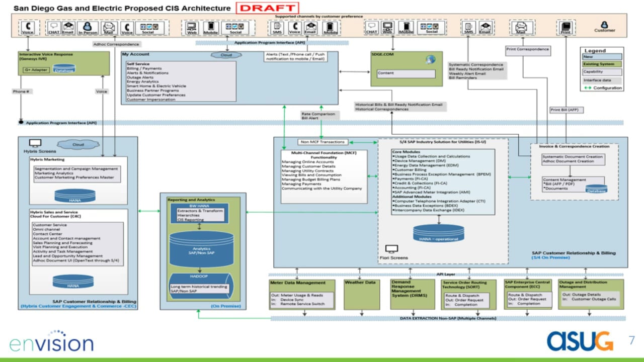Click the Content box inside SDGE.COM
Screen dimensions: 644x362
(406, 73)
